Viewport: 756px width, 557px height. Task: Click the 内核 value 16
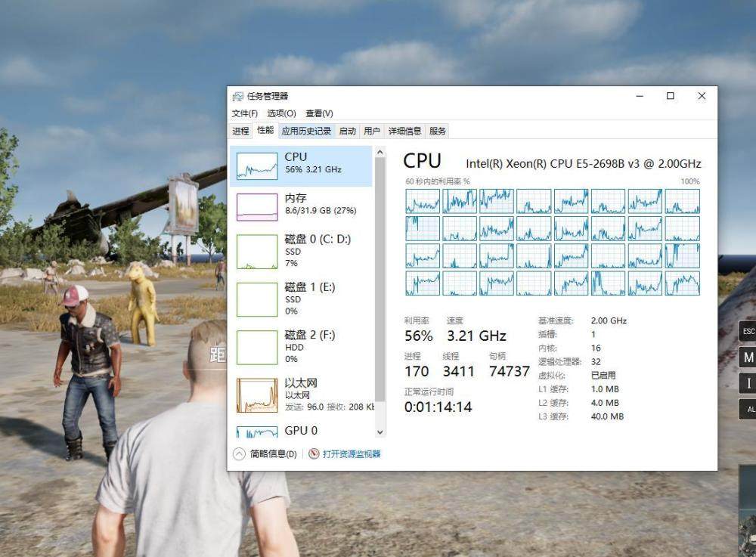[596, 348]
